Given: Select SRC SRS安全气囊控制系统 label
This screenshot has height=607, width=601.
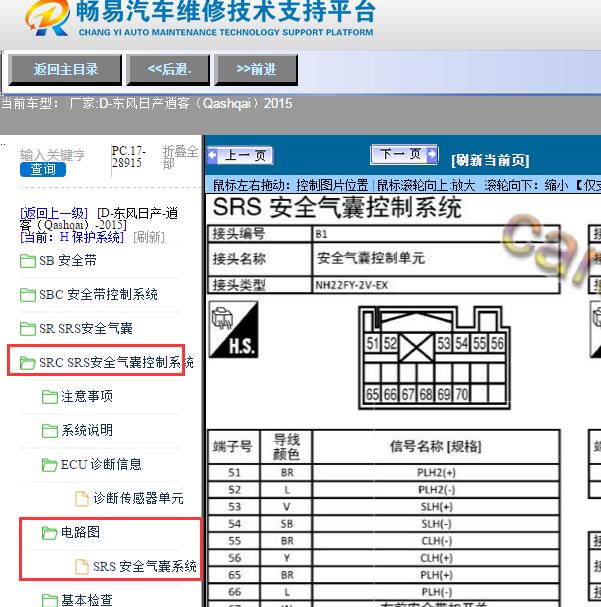Looking at the screenshot, I should pos(116,363).
